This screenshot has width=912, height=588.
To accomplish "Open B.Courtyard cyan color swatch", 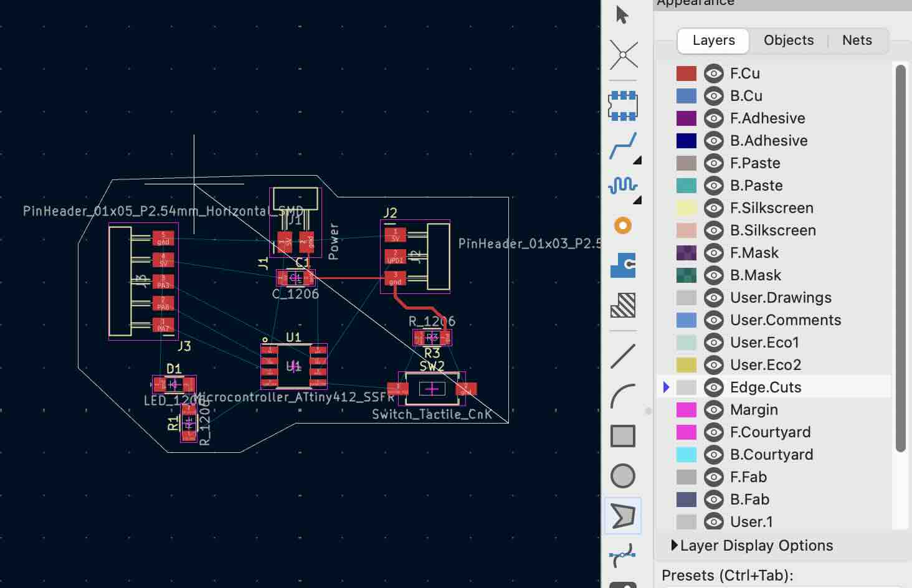I will [686, 455].
